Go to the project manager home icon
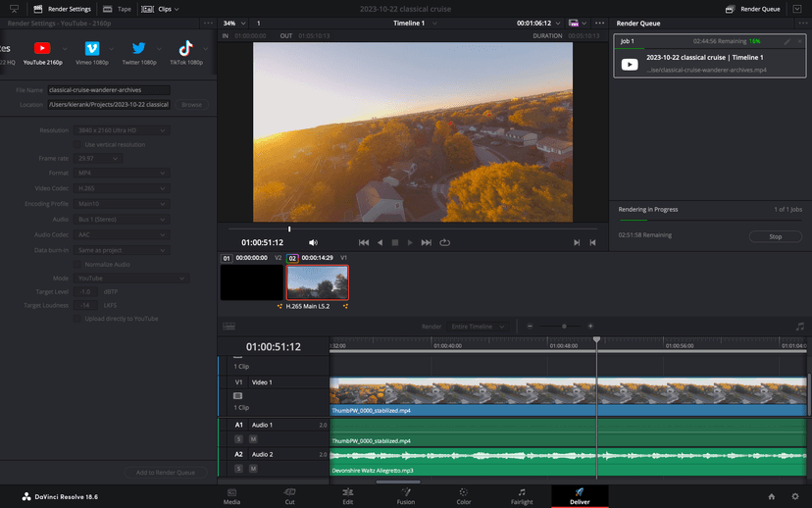The width and height of the screenshot is (812, 508). pyautogui.click(x=772, y=496)
